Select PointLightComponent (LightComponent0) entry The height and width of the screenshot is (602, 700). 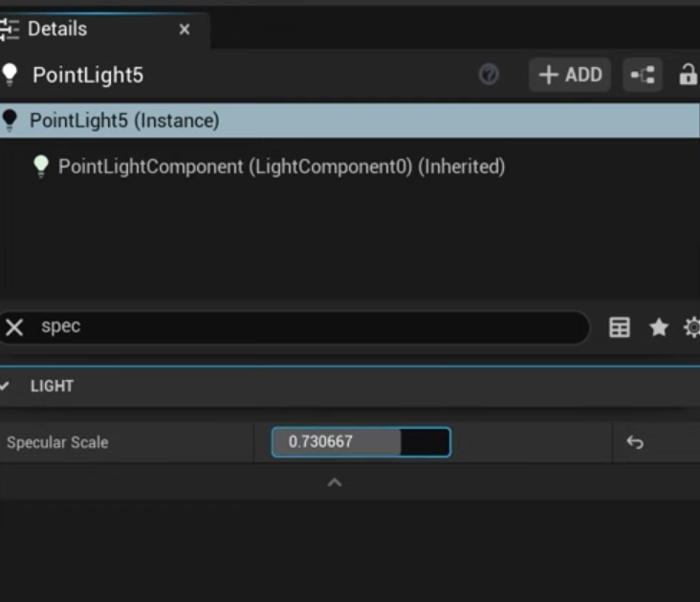click(x=281, y=167)
